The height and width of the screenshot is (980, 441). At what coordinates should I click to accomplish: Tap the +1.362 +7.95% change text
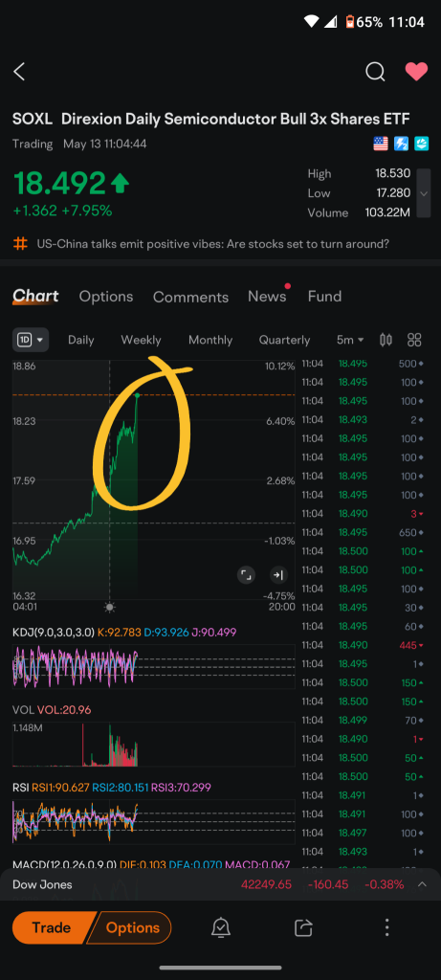[62, 212]
